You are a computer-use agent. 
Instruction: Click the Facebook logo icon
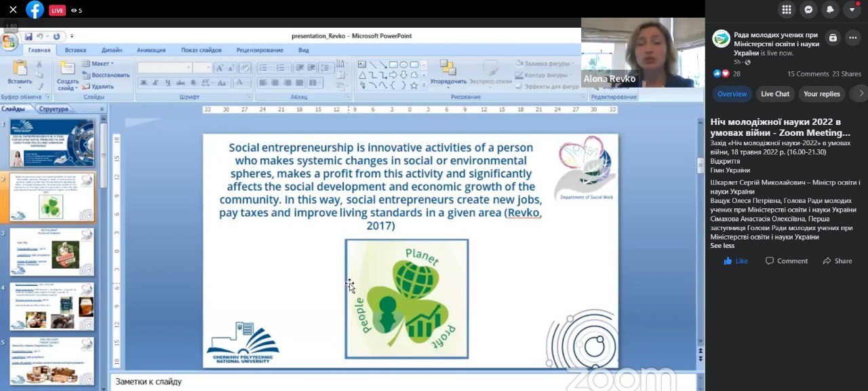tap(35, 10)
